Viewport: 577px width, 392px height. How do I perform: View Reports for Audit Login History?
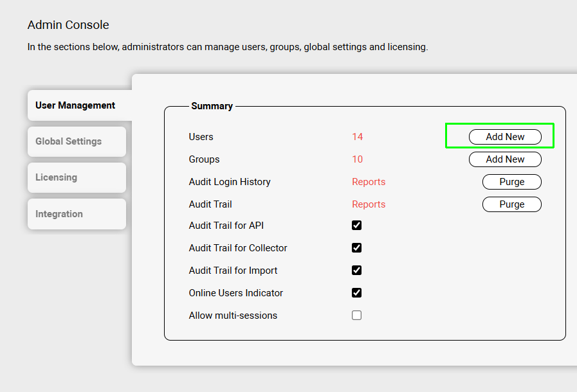coord(369,182)
